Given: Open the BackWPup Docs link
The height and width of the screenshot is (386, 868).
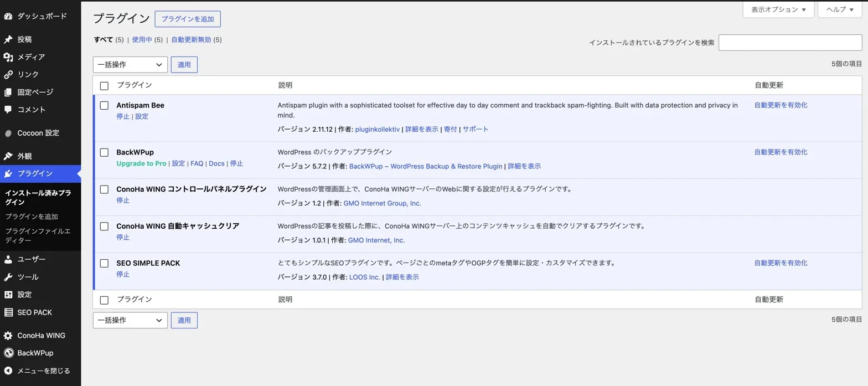Looking at the screenshot, I should (x=216, y=163).
